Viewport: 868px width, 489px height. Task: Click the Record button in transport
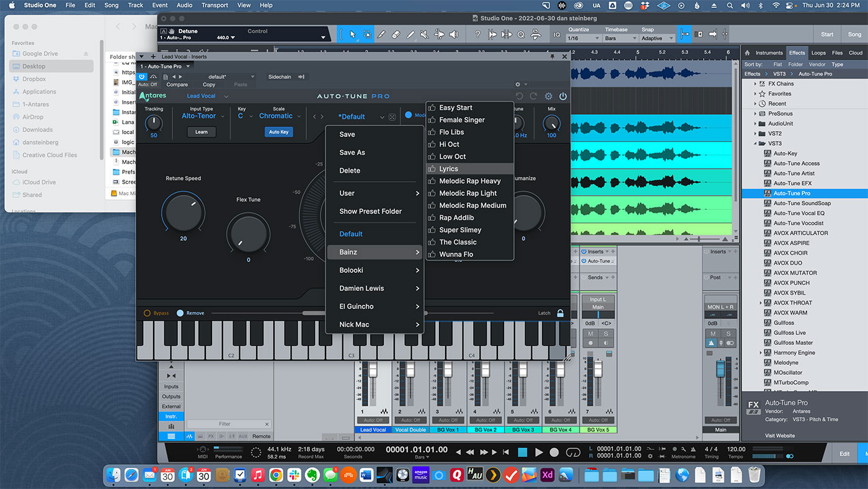[x=554, y=452]
